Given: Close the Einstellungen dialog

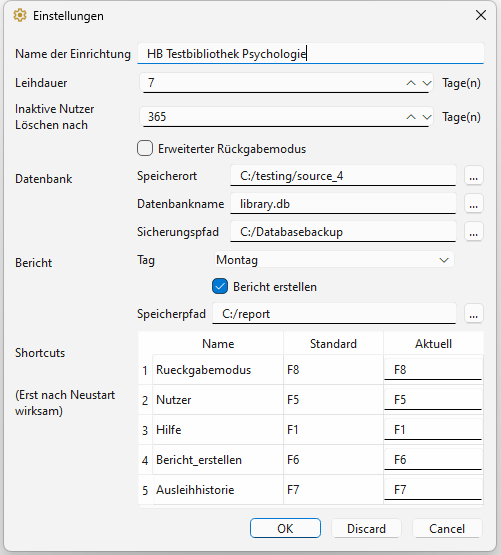Looking at the screenshot, I should (x=480, y=15).
